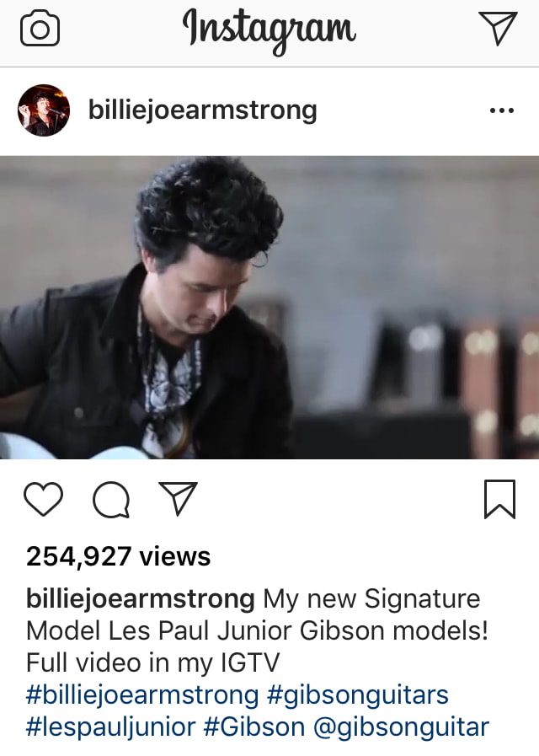Open the #gibsonguitars hashtag
Screen dimensions: 539x756
357,695
